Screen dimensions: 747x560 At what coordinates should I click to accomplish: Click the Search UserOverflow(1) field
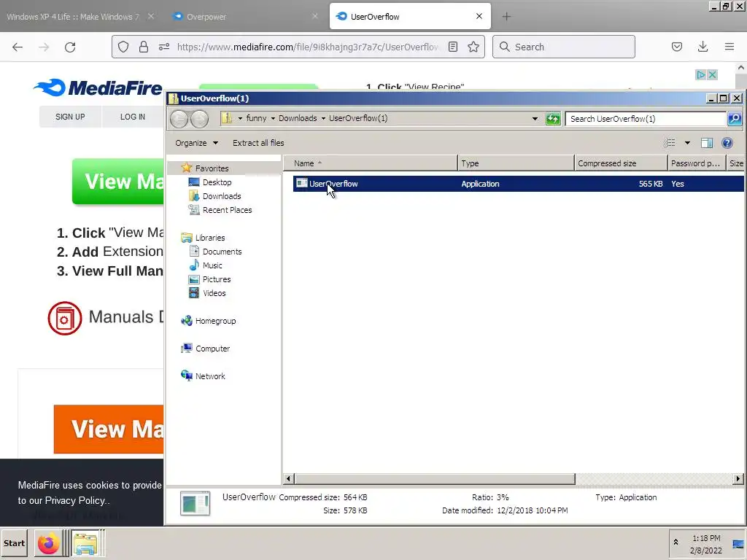pos(646,119)
